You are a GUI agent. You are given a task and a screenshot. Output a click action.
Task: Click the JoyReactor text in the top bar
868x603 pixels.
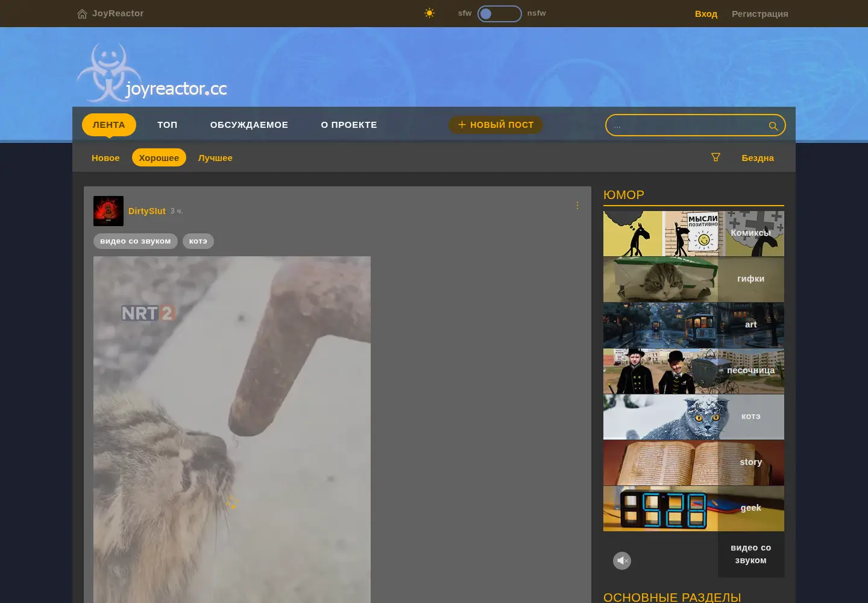(118, 13)
